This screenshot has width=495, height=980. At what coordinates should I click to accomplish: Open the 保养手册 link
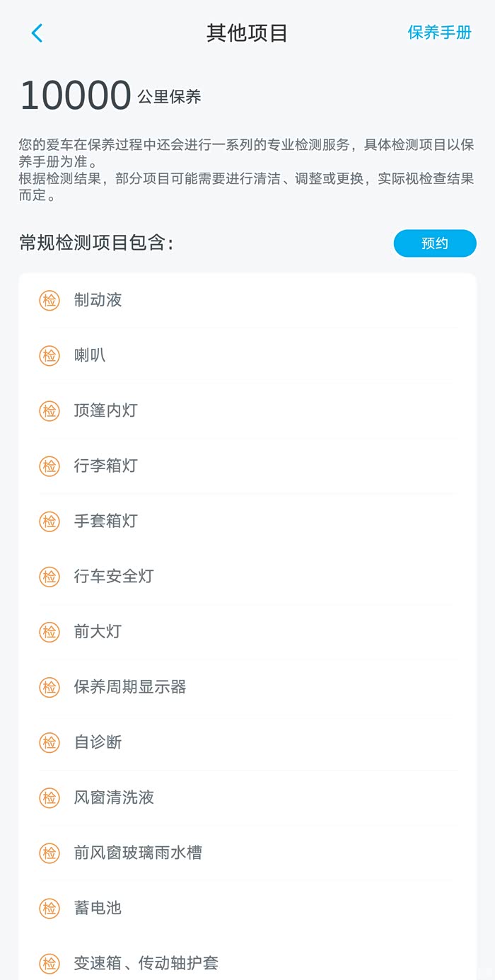point(439,33)
